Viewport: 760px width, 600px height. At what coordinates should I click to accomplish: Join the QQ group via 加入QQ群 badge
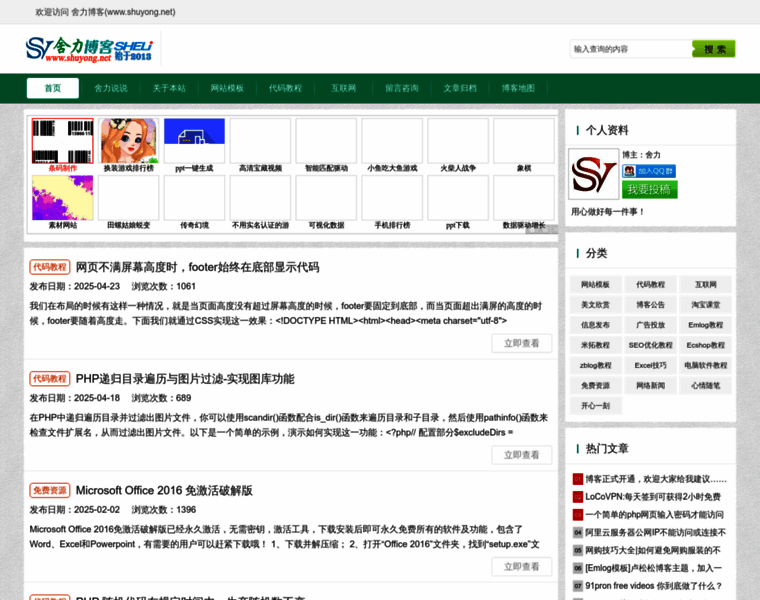[649, 171]
